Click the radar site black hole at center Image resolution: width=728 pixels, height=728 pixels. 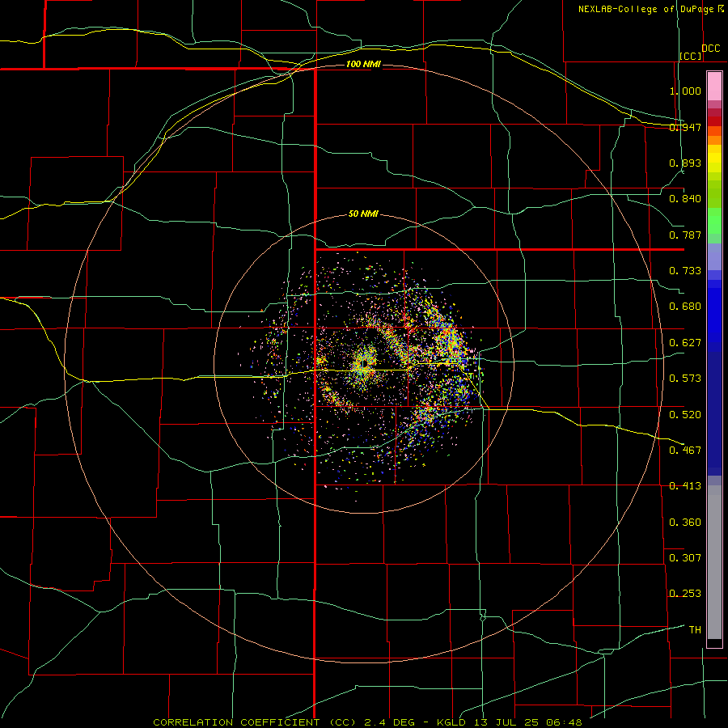click(x=366, y=362)
